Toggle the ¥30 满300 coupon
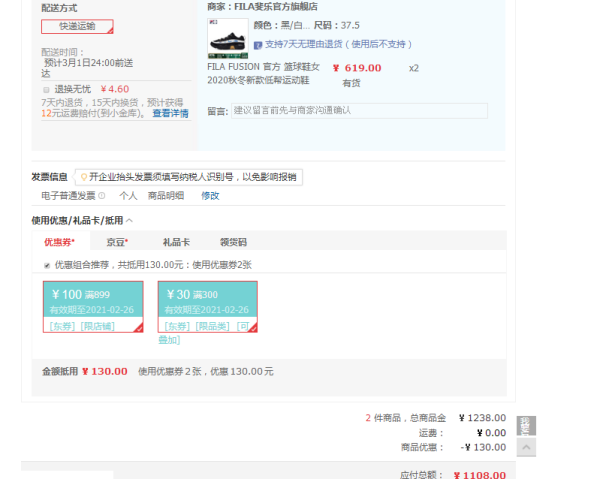Viewport: 600px width, 479px height. click(208, 307)
